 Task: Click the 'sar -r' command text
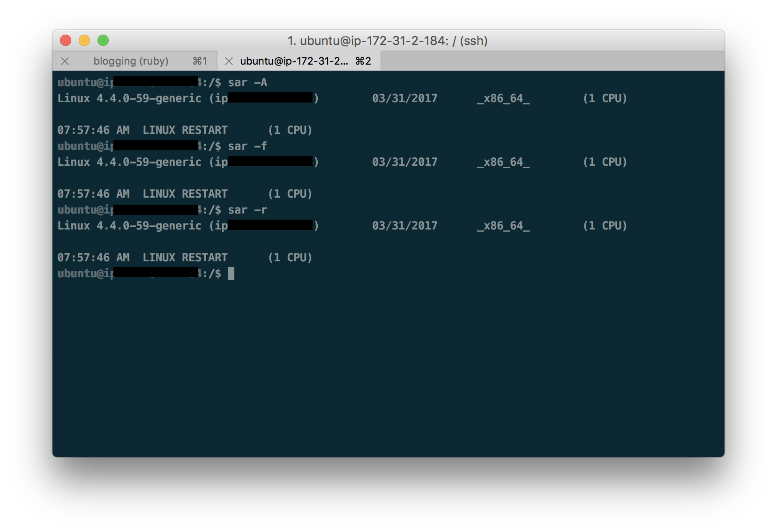[247, 210]
